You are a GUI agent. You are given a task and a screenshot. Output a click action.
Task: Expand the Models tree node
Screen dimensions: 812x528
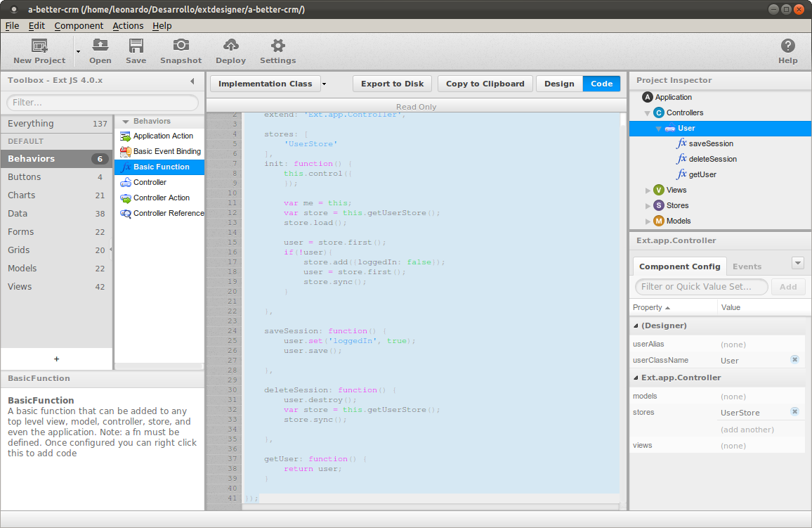(x=648, y=221)
